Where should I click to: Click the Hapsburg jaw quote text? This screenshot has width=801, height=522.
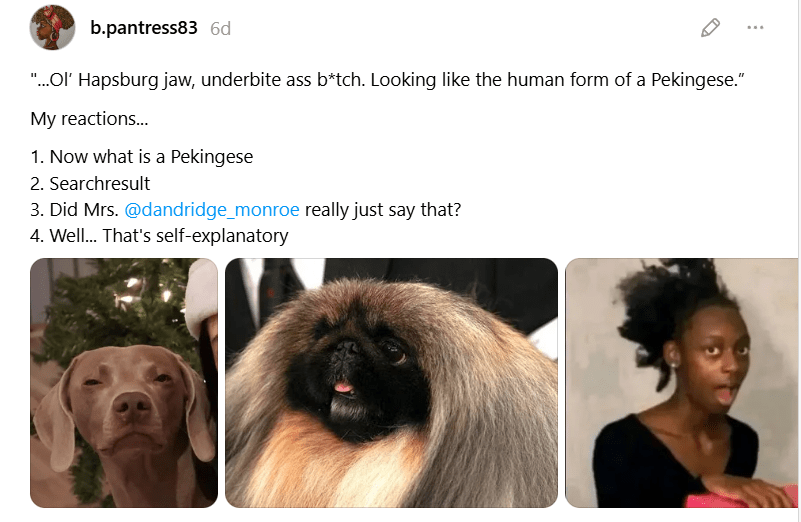pos(387,80)
